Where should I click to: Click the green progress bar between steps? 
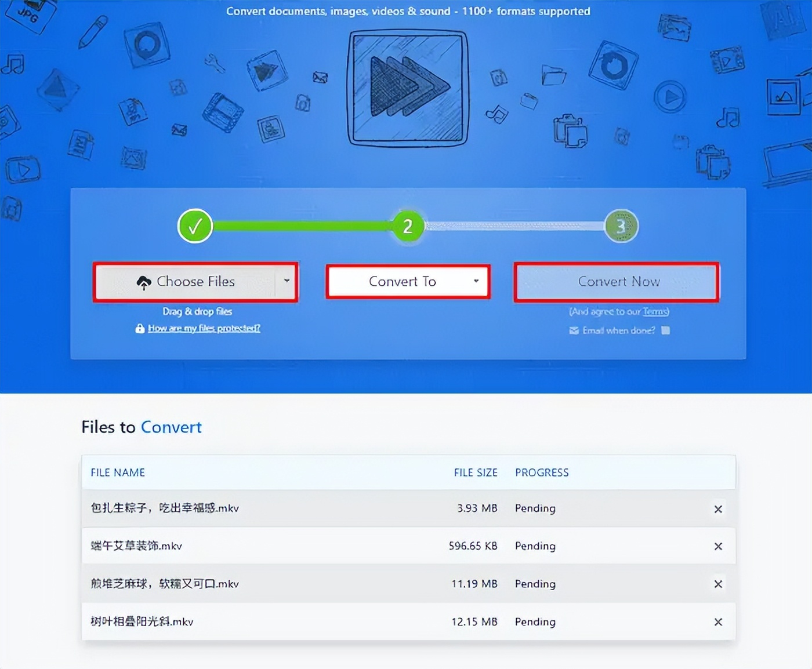point(302,226)
